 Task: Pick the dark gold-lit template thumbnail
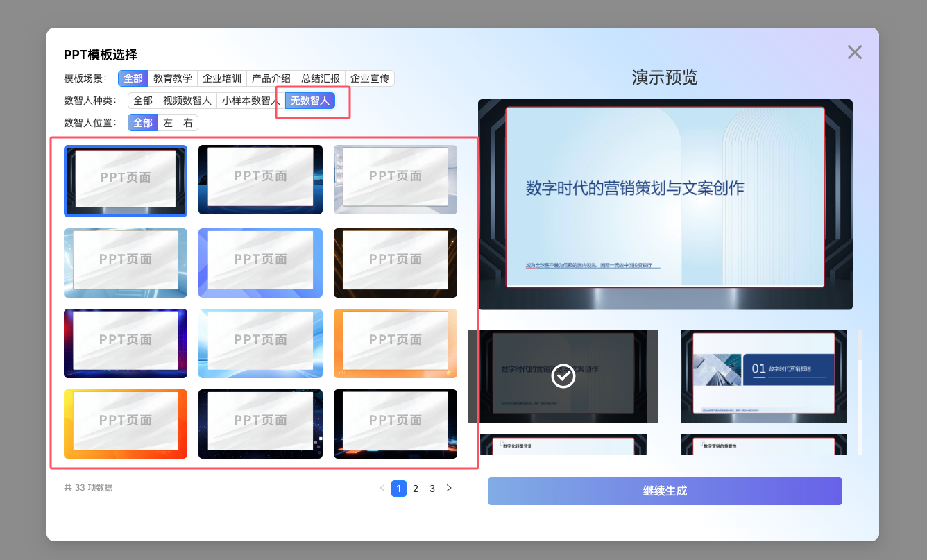(x=396, y=263)
